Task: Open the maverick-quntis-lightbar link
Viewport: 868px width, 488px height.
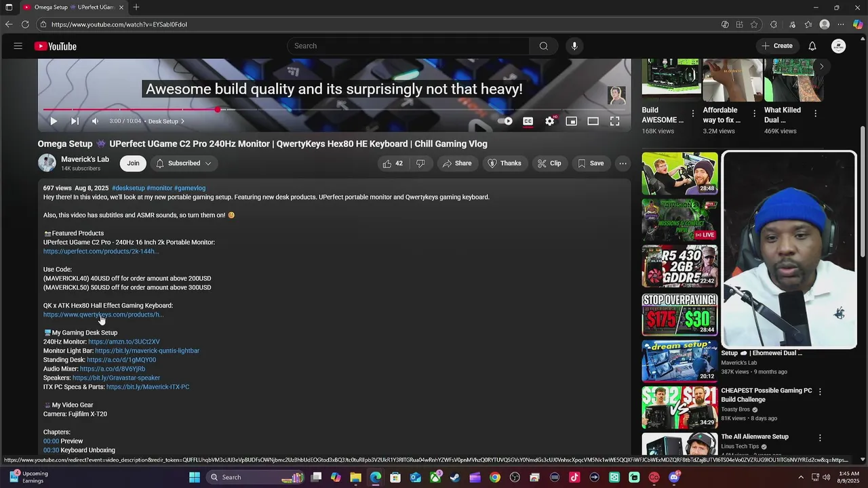Action: tap(147, 351)
